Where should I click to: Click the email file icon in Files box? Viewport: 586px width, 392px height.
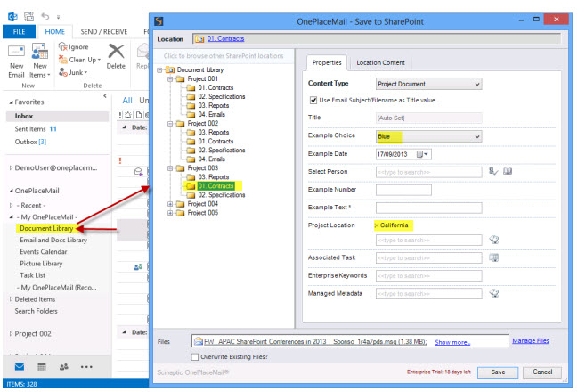coord(199,341)
